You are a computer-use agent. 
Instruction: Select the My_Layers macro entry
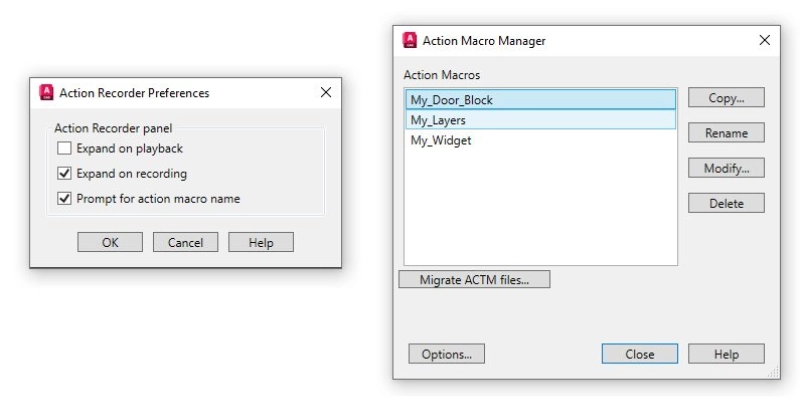[x=541, y=120]
